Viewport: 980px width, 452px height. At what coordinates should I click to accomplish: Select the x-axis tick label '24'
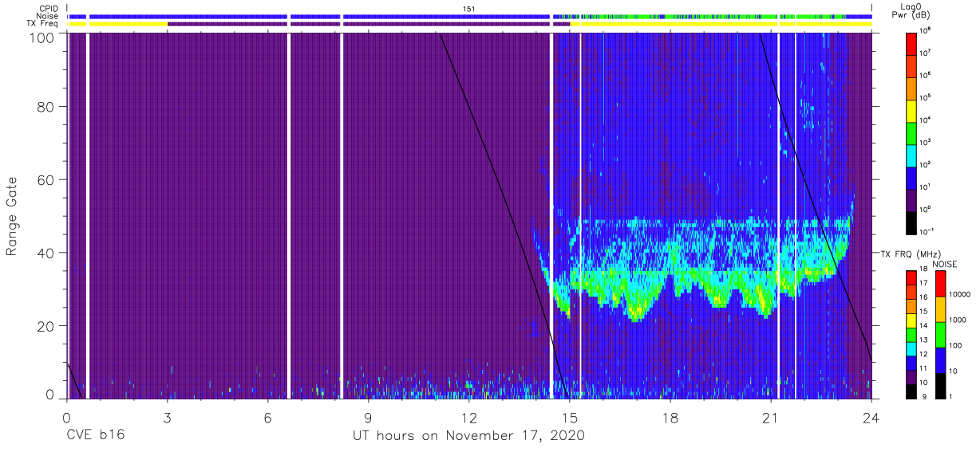click(x=871, y=416)
